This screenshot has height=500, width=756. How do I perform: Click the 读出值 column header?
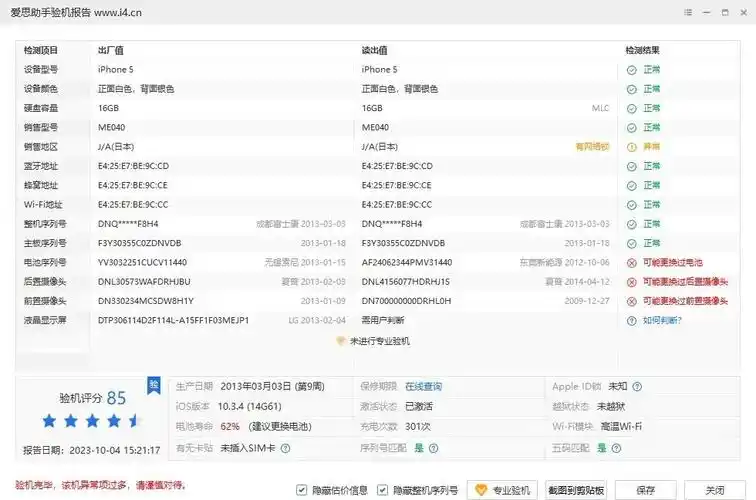point(374,50)
